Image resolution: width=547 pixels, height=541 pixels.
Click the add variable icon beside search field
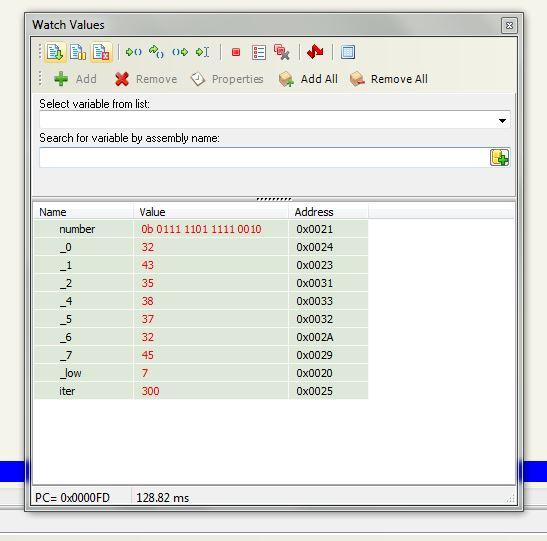pyautogui.click(x=500, y=158)
